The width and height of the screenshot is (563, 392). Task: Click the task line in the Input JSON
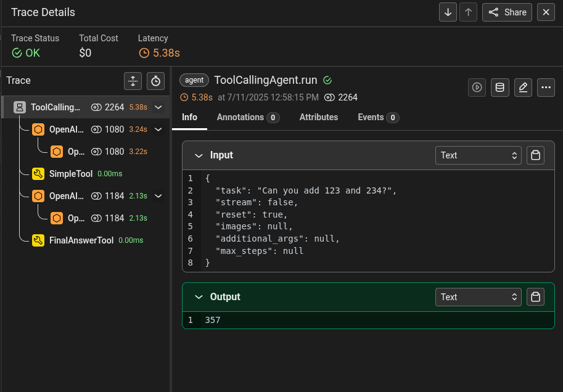pyautogui.click(x=306, y=190)
